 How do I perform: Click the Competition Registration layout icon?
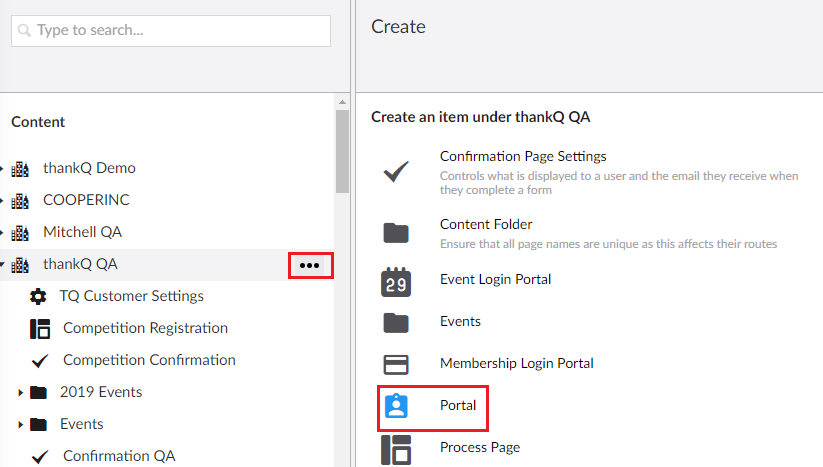(x=40, y=329)
